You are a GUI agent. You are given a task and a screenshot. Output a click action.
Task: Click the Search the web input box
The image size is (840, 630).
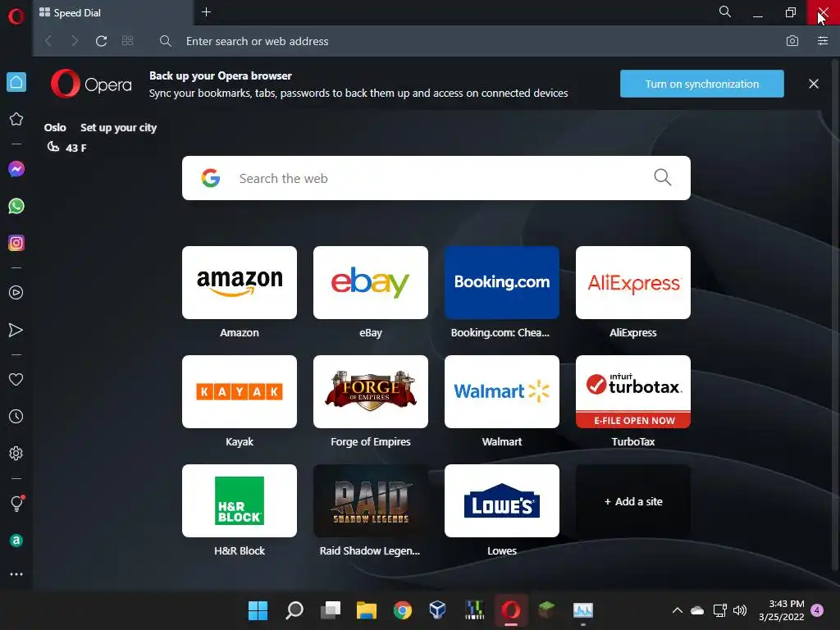[x=436, y=178]
